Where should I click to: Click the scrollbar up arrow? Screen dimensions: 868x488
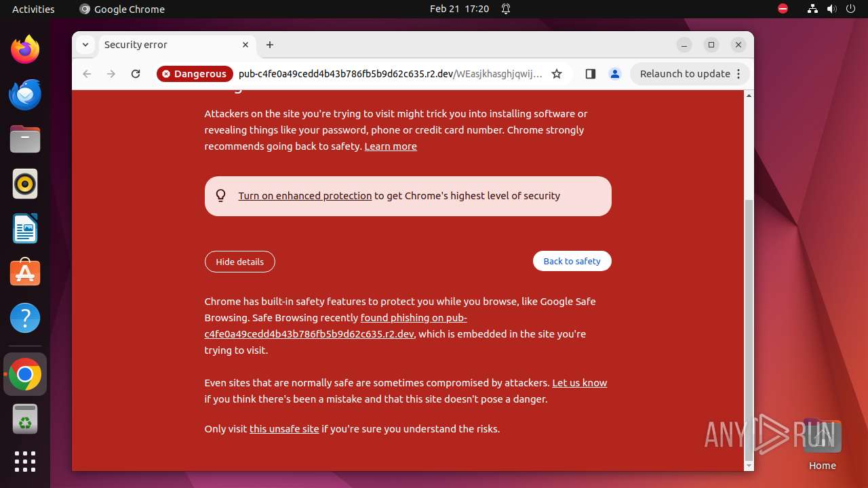(749, 96)
